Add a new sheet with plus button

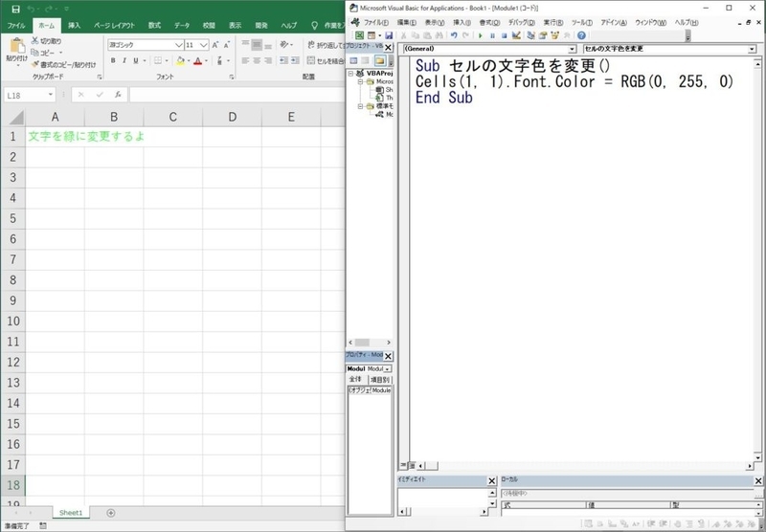(111, 513)
